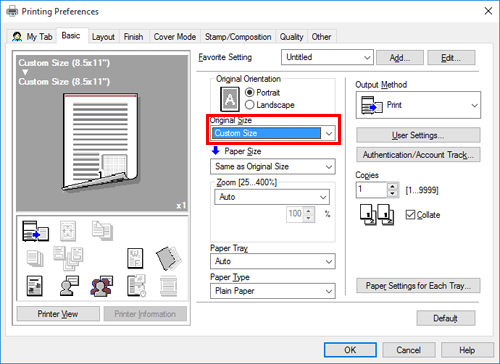Open the Zoom Auto dropdown
The width and height of the screenshot is (500, 364).
point(272,197)
